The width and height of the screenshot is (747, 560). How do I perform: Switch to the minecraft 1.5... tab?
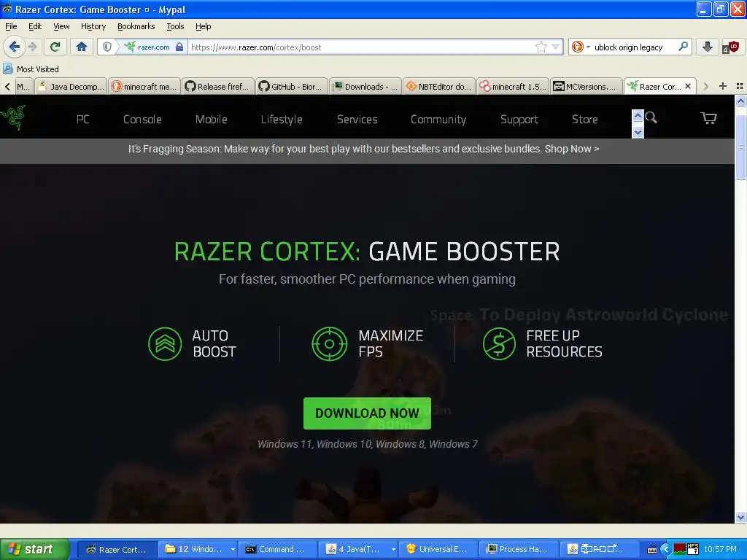513,86
